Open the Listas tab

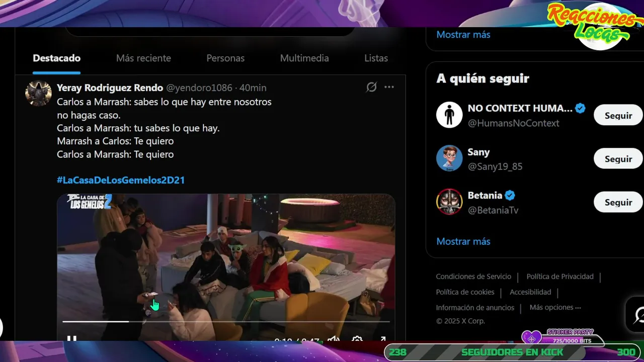click(x=376, y=58)
